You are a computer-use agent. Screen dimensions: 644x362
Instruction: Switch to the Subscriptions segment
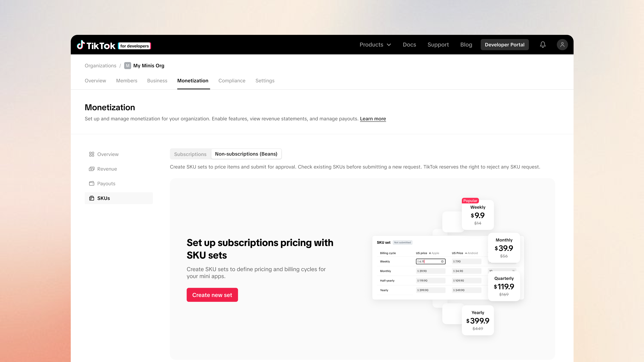point(191,154)
